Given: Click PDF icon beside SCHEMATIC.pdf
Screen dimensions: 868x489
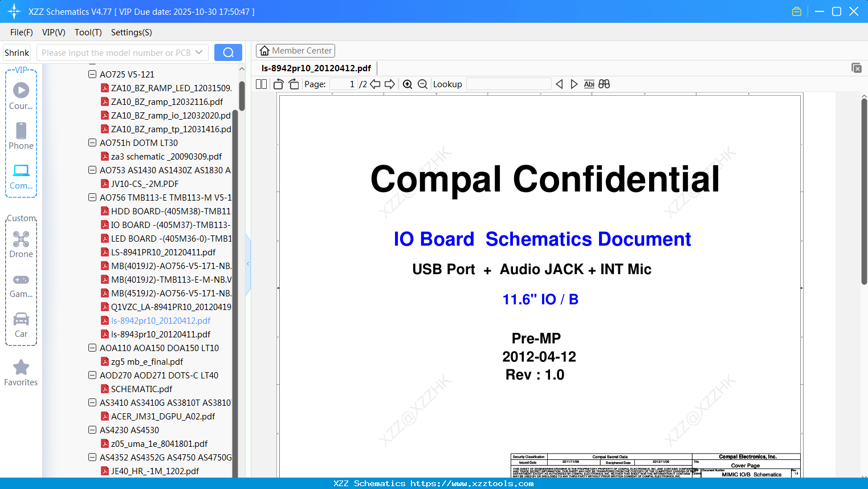Looking at the screenshot, I should click(x=105, y=389).
